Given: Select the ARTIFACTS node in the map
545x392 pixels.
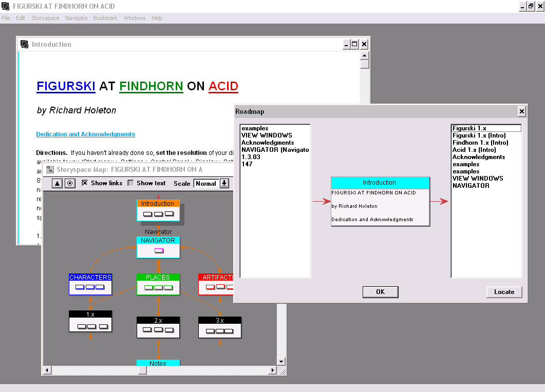Looking at the screenshot, I should tap(216, 284).
